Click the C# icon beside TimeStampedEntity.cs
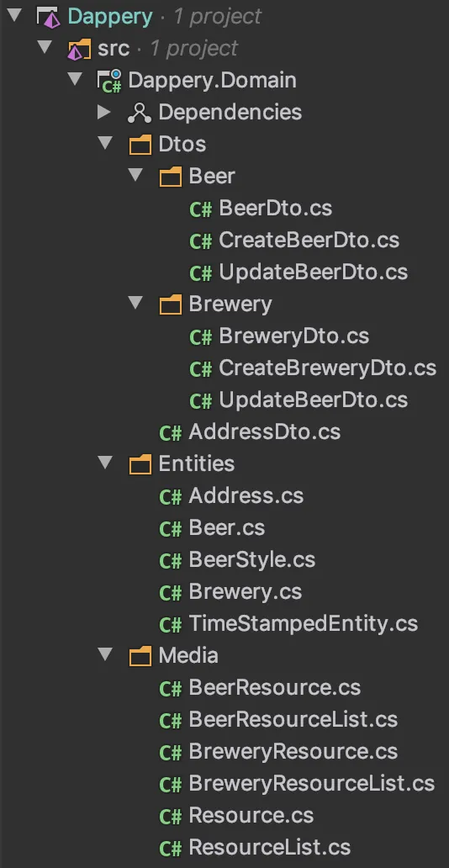 [x=170, y=624]
